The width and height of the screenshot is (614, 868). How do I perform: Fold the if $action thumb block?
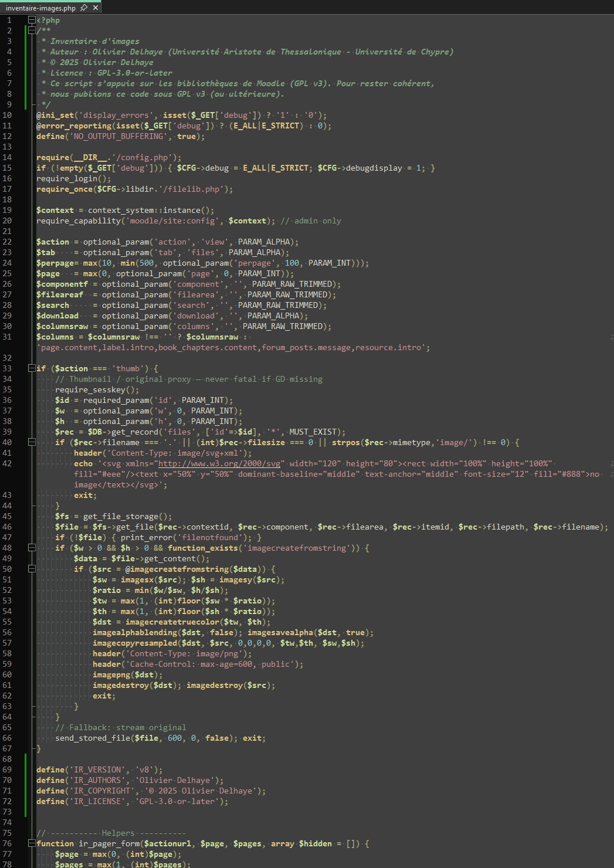(x=32, y=368)
